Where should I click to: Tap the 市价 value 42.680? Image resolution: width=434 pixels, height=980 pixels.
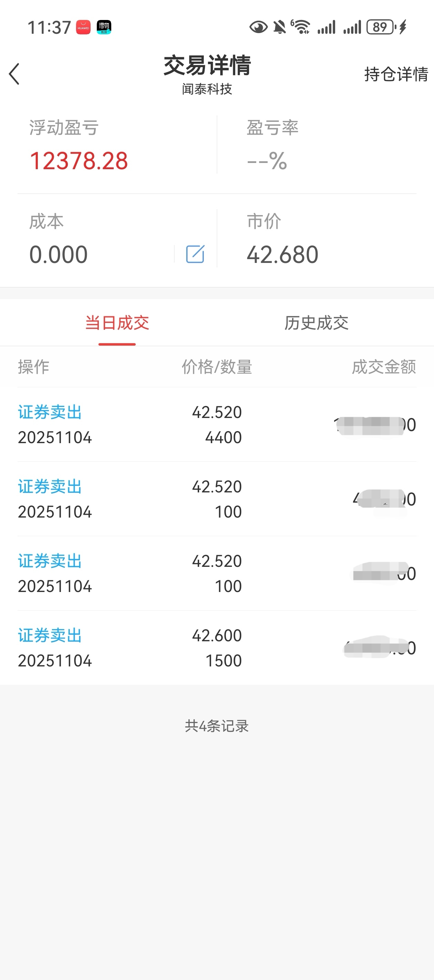(x=282, y=254)
